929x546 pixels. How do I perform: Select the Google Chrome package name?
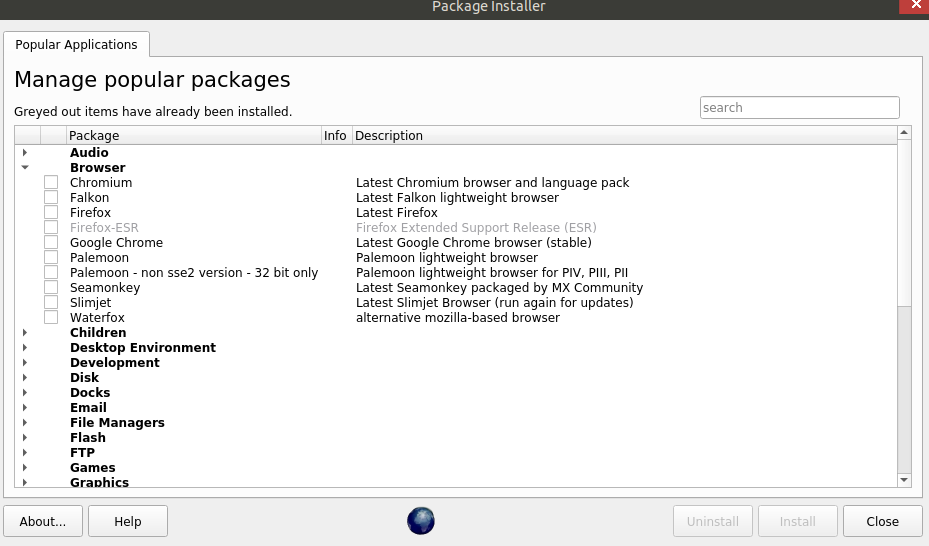pos(116,242)
